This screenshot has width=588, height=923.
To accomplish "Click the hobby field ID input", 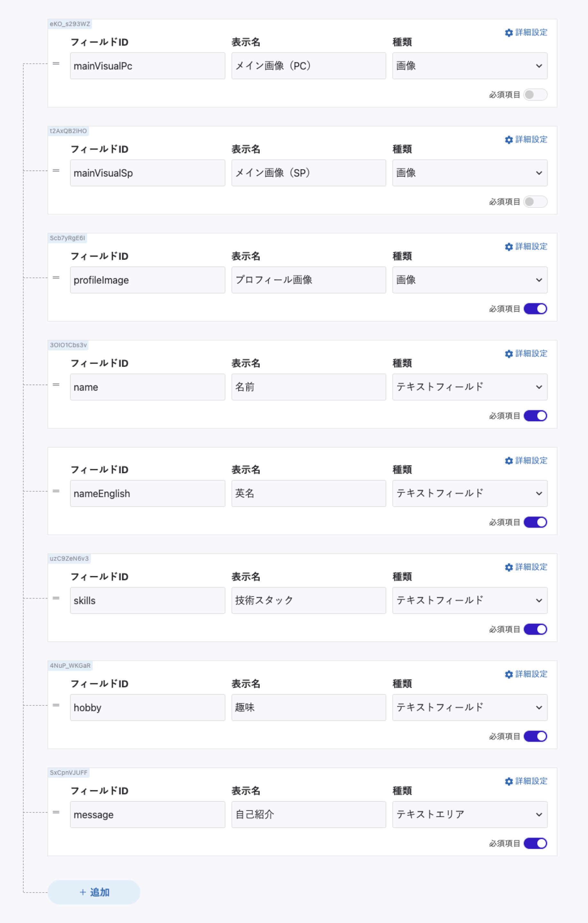I will [x=147, y=708].
